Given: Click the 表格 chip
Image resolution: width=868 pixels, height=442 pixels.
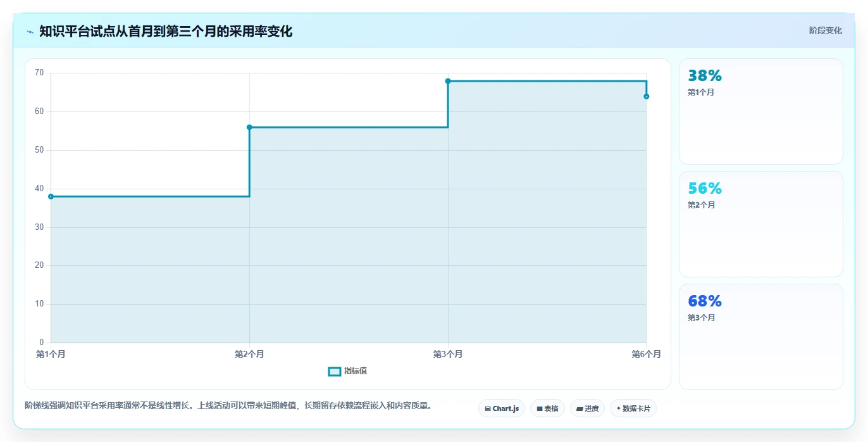Looking at the screenshot, I should pos(547,408).
